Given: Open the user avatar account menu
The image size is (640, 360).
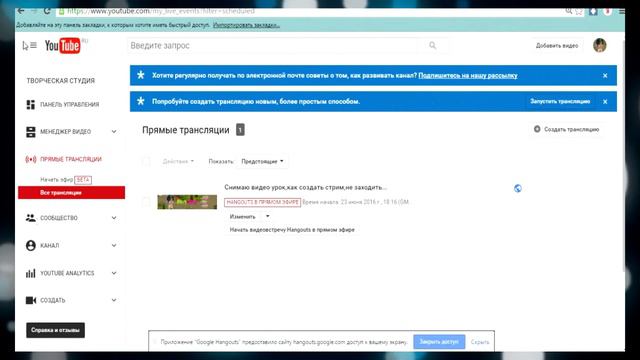Looking at the screenshot, I should pyautogui.click(x=600, y=45).
